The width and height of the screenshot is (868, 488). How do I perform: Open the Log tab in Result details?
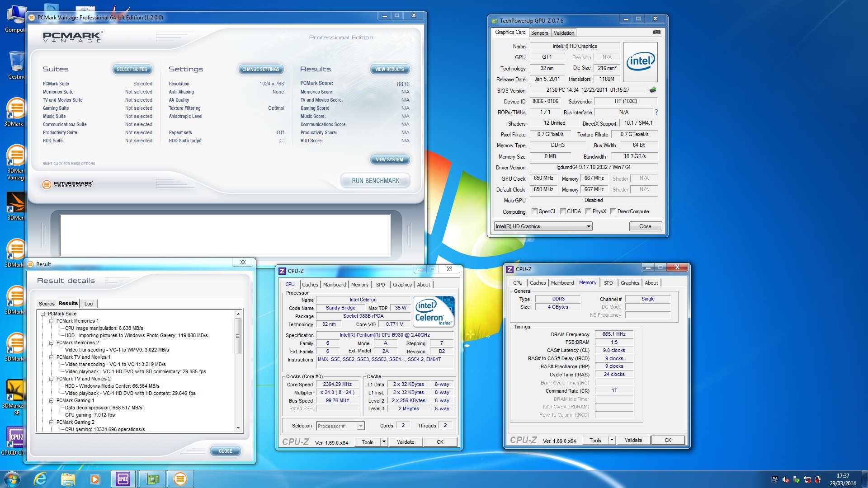89,304
